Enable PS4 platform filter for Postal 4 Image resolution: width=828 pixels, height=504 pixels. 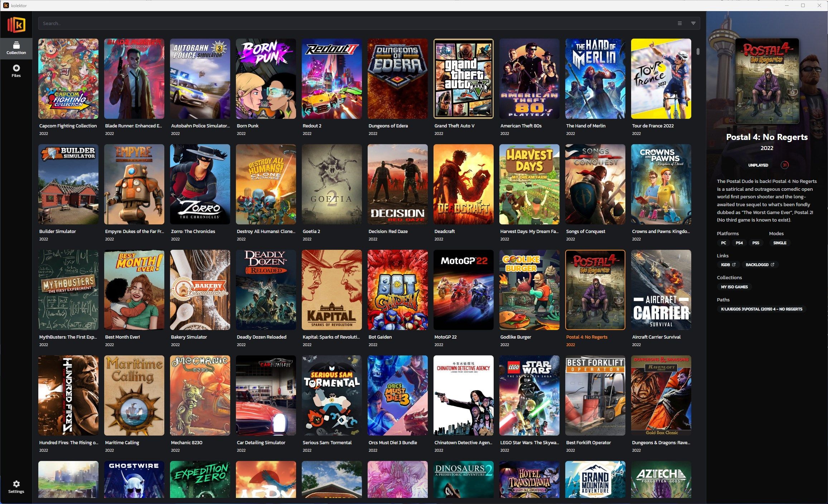click(739, 243)
